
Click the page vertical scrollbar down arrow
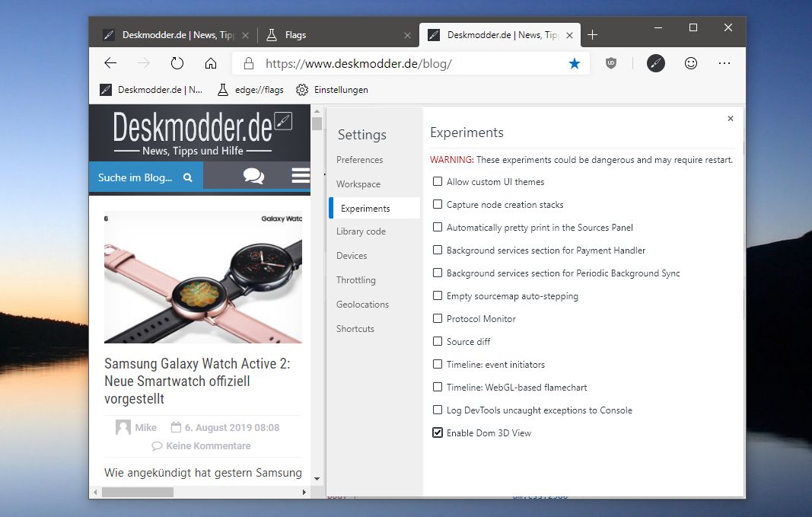[x=317, y=479]
